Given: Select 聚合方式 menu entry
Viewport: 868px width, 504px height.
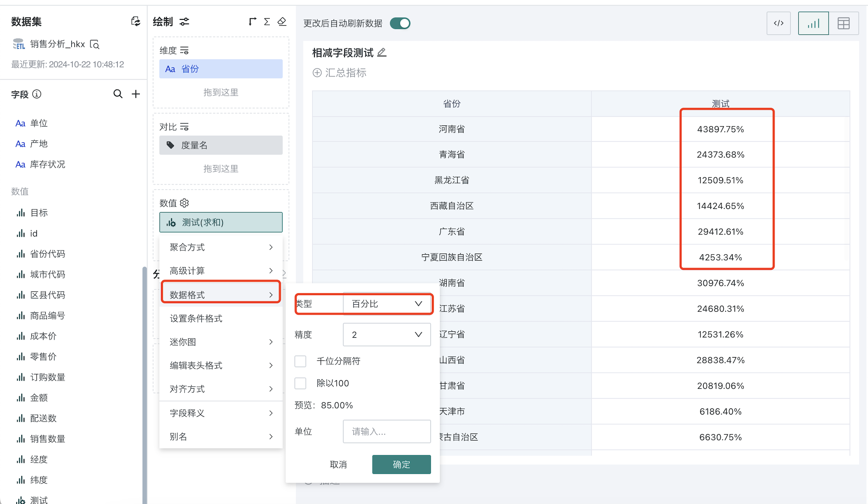Looking at the screenshot, I should [x=221, y=247].
